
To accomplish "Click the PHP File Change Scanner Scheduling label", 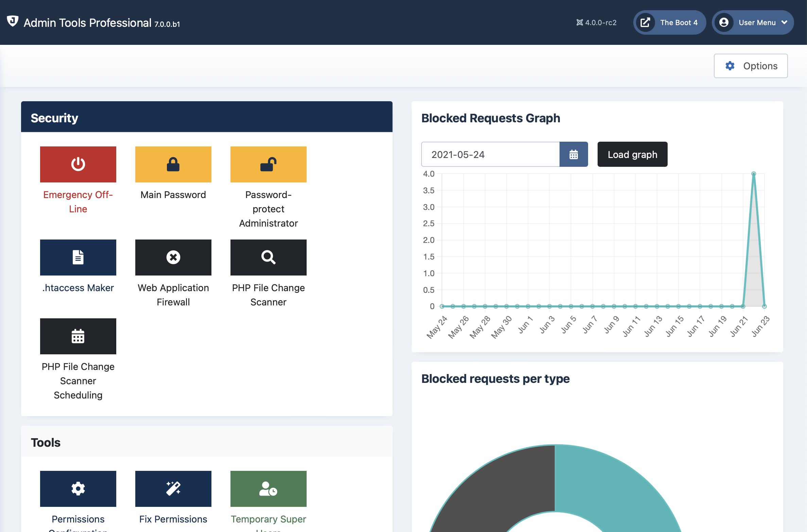I will point(78,381).
